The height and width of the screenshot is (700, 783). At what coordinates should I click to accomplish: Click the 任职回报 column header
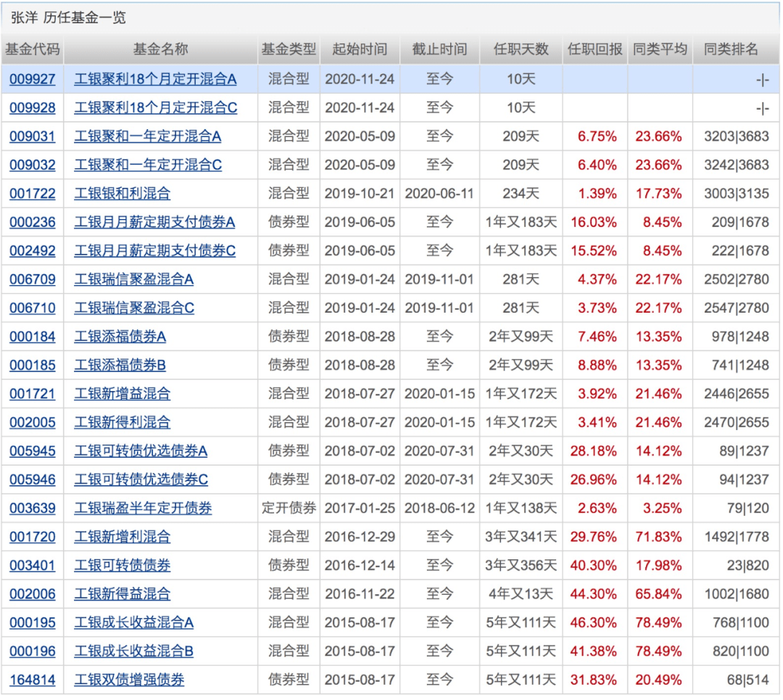[594, 49]
